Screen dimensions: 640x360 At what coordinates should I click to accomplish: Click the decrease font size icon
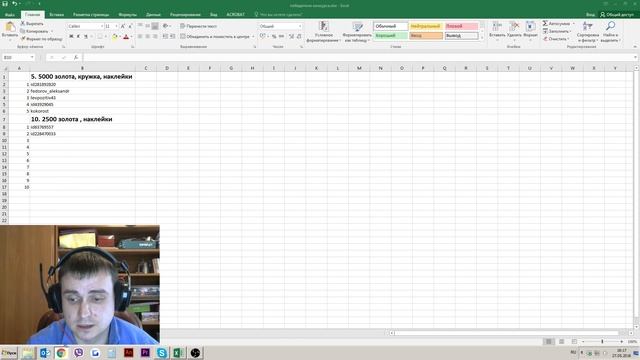point(130,26)
